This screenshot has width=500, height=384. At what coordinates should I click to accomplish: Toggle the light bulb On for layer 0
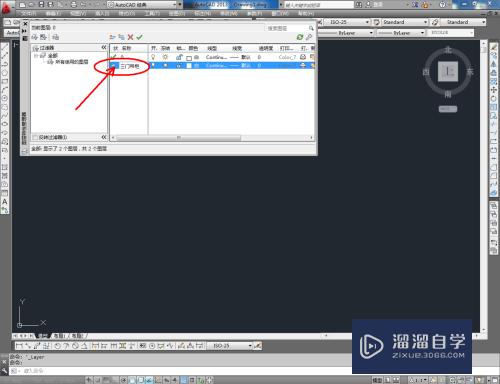[x=153, y=57]
